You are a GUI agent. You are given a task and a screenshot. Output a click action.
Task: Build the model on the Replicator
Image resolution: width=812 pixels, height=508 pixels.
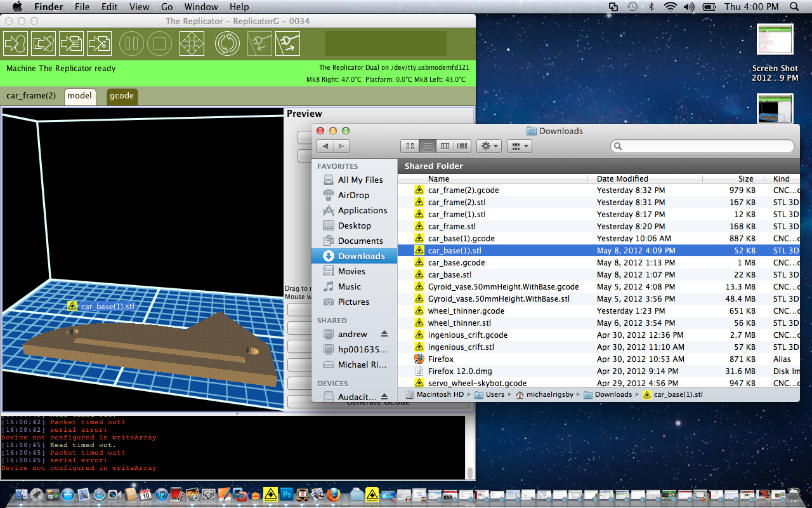coord(15,43)
